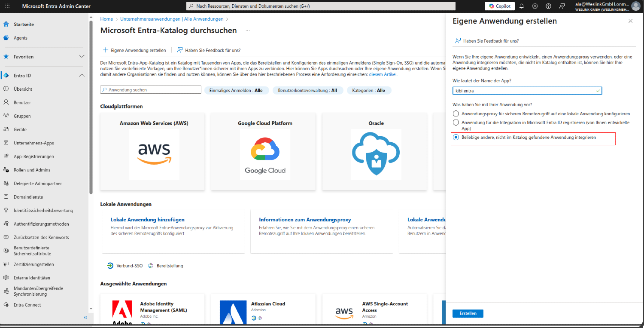Open the Benutzerkontoverwaltung filter

[x=308, y=90]
